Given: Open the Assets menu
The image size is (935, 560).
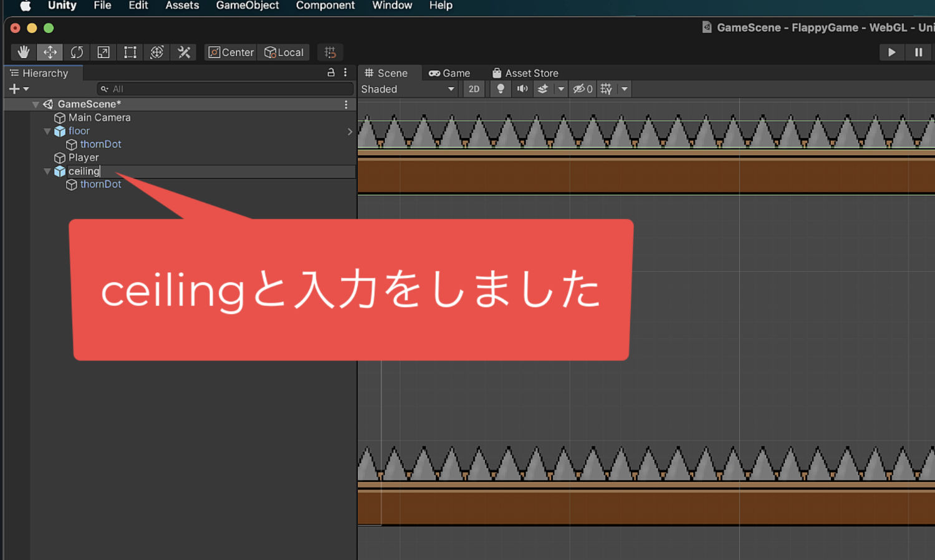Looking at the screenshot, I should coord(182,6).
